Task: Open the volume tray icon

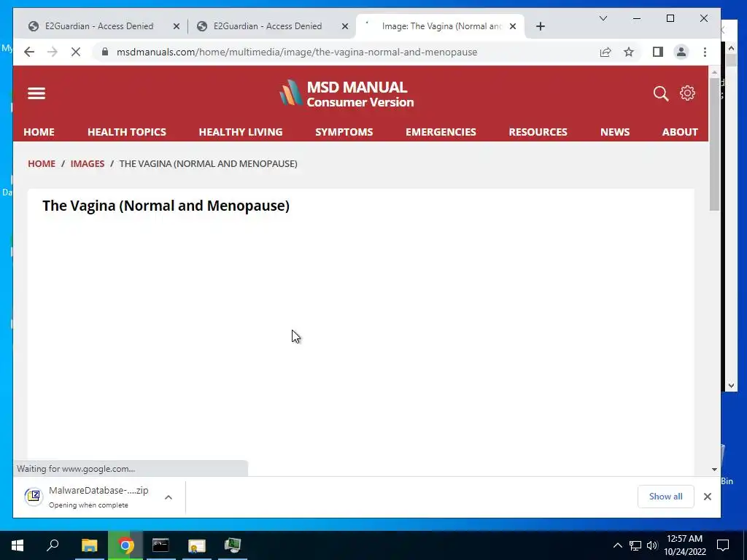Action: pyautogui.click(x=651, y=545)
